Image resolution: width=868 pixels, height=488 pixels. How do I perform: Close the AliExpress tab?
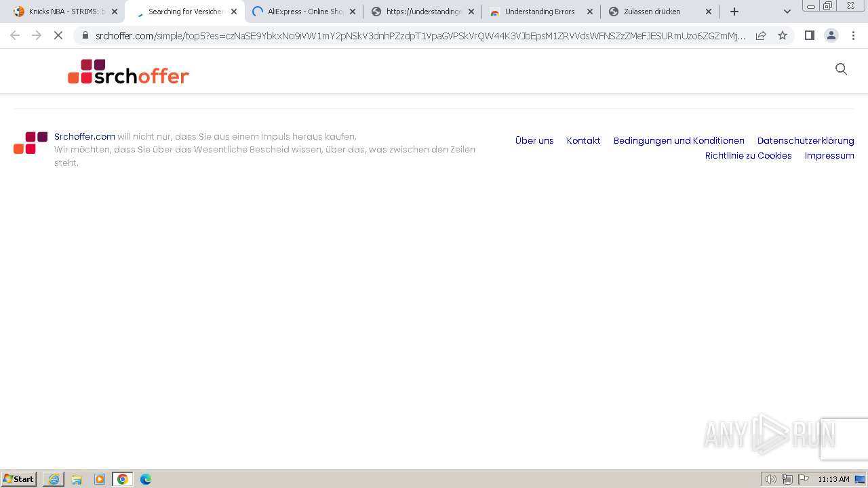click(353, 12)
